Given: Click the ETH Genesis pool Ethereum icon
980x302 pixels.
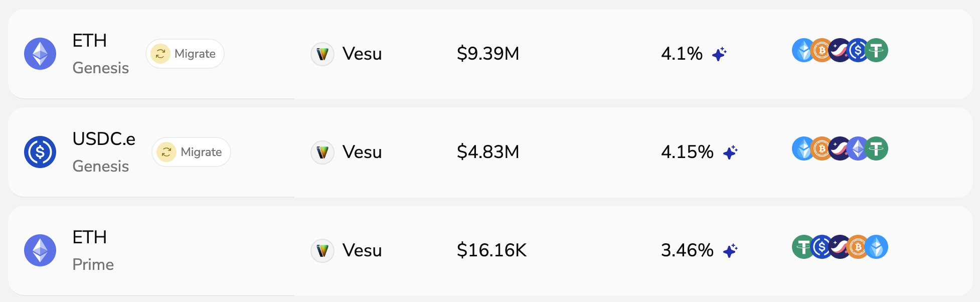Looking at the screenshot, I should (x=40, y=54).
